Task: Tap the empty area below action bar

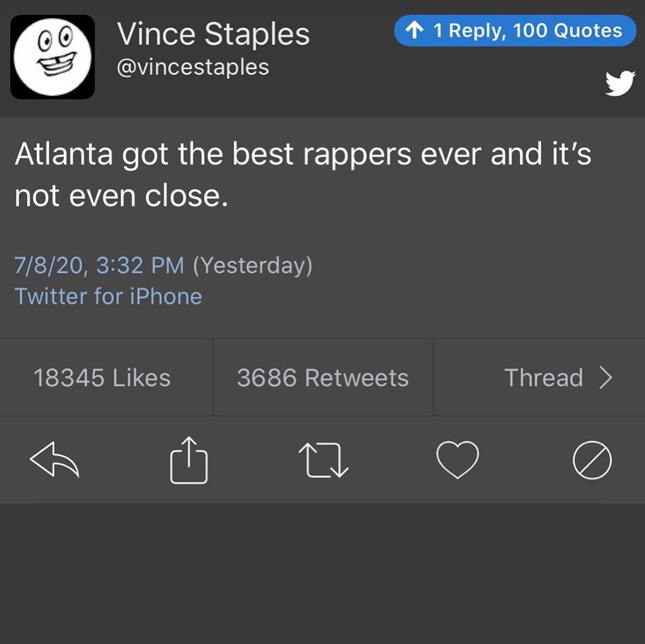Action: click(322, 574)
